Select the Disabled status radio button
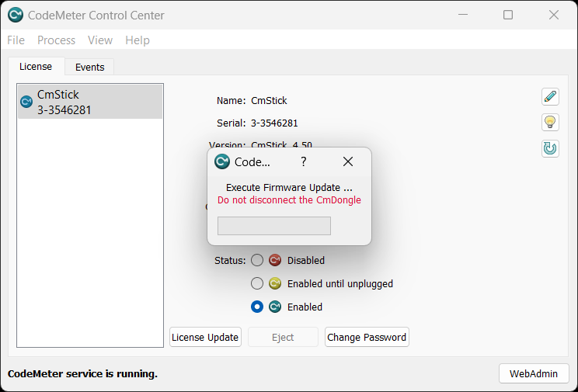This screenshot has width=578, height=392. point(257,260)
